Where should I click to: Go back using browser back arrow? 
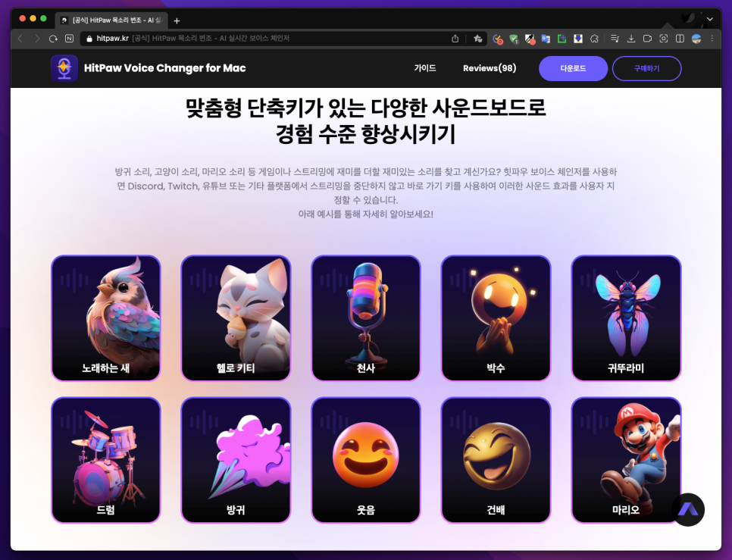tap(20, 38)
